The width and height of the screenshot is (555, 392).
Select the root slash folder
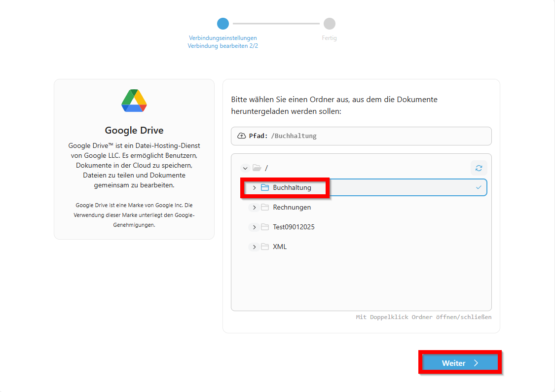[266, 168]
